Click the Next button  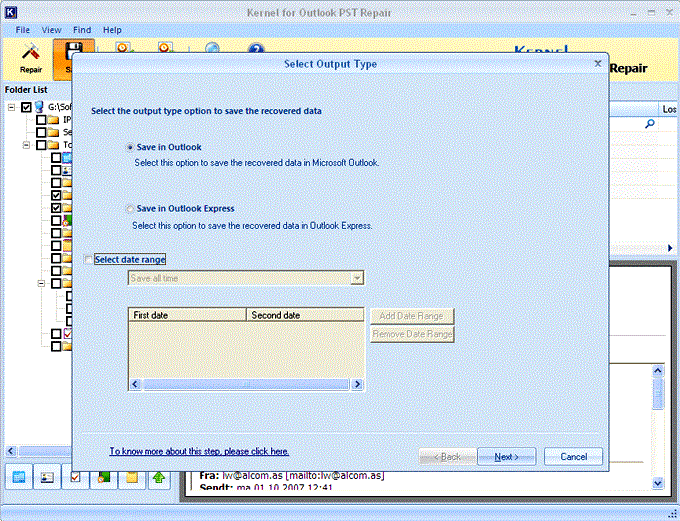[x=507, y=457]
